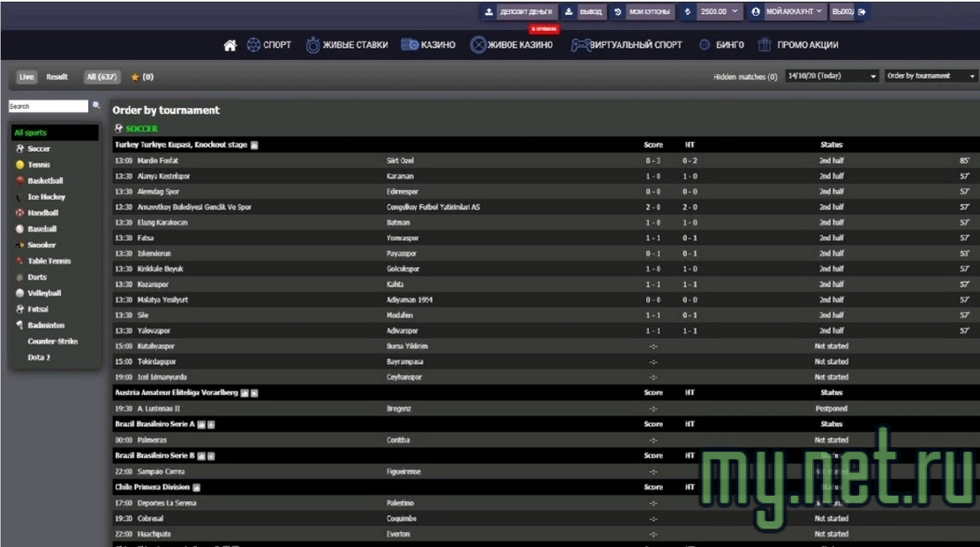
Task: Select the Tennis ball icon in sidebar
Action: [19, 165]
